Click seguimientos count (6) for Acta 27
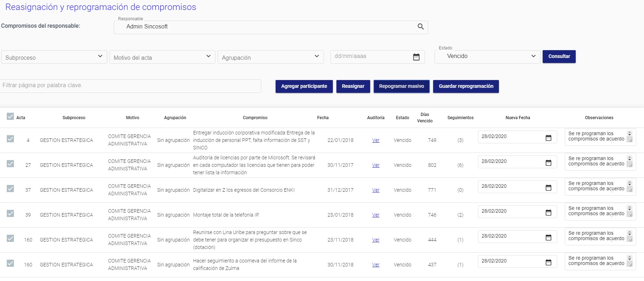 pos(460,165)
